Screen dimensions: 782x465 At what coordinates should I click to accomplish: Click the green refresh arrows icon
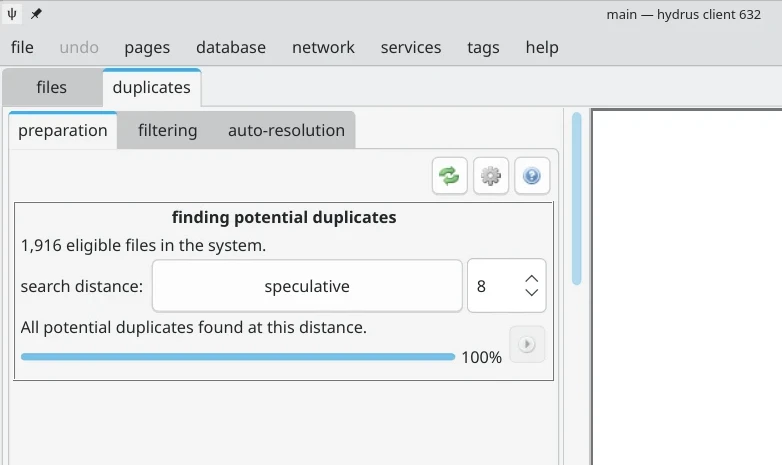point(450,176)
